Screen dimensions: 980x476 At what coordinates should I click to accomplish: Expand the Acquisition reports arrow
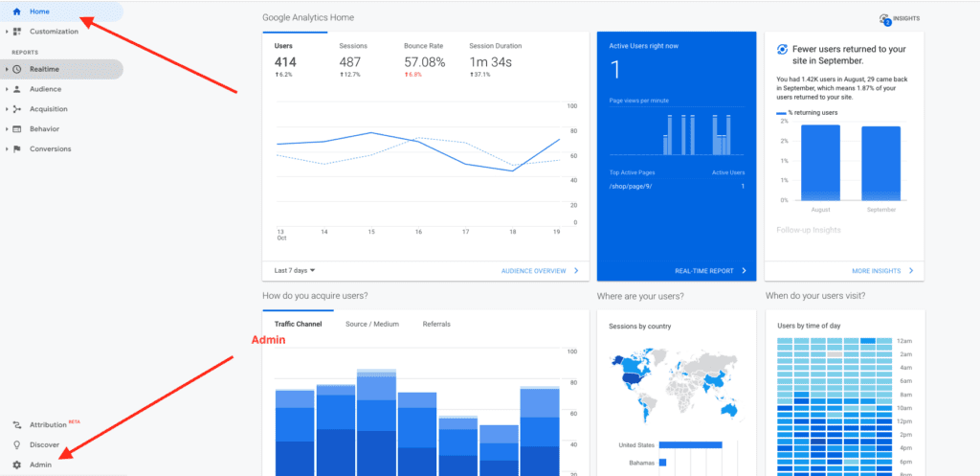[x=7, y=109]
